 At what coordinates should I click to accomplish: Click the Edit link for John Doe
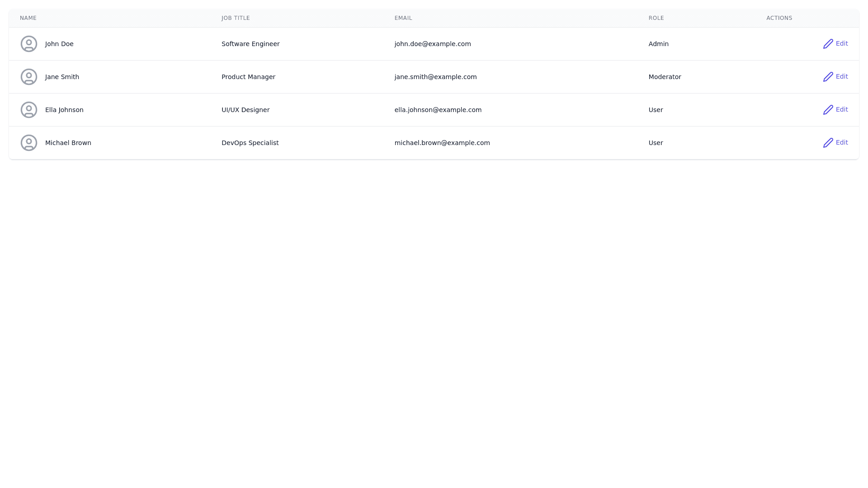coord(841,43)
